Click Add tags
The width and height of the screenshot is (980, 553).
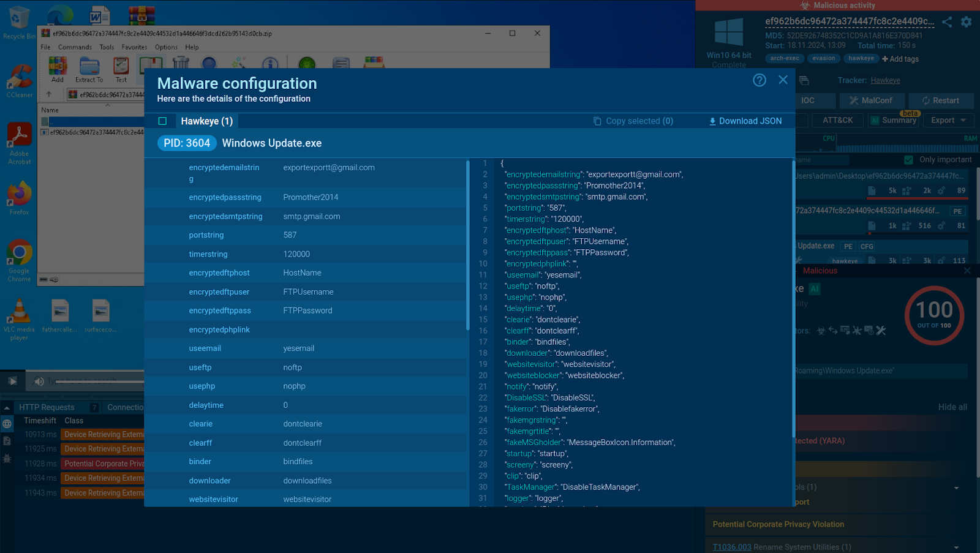point(900,59)
